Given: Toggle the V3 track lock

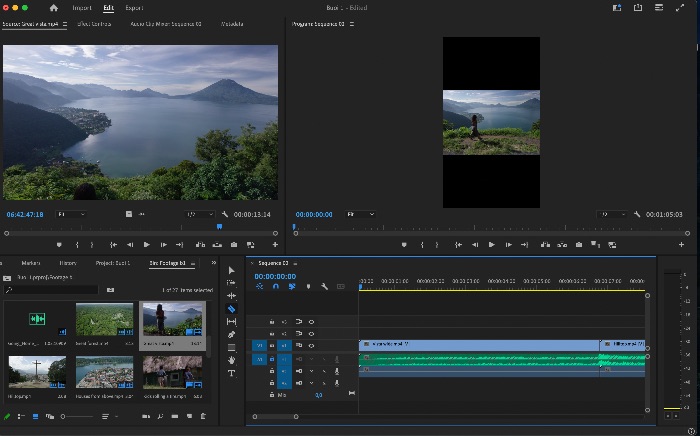Looking at the screenshot, I should tap(271, 322).
